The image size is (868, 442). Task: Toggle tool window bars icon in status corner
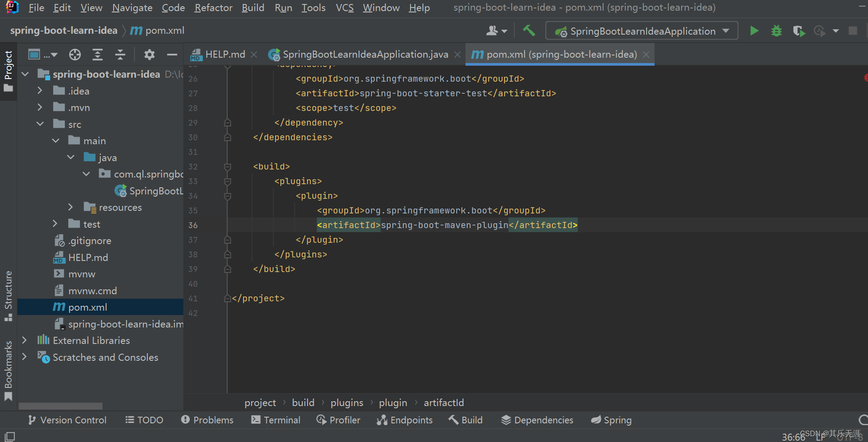tap(10, 436)
